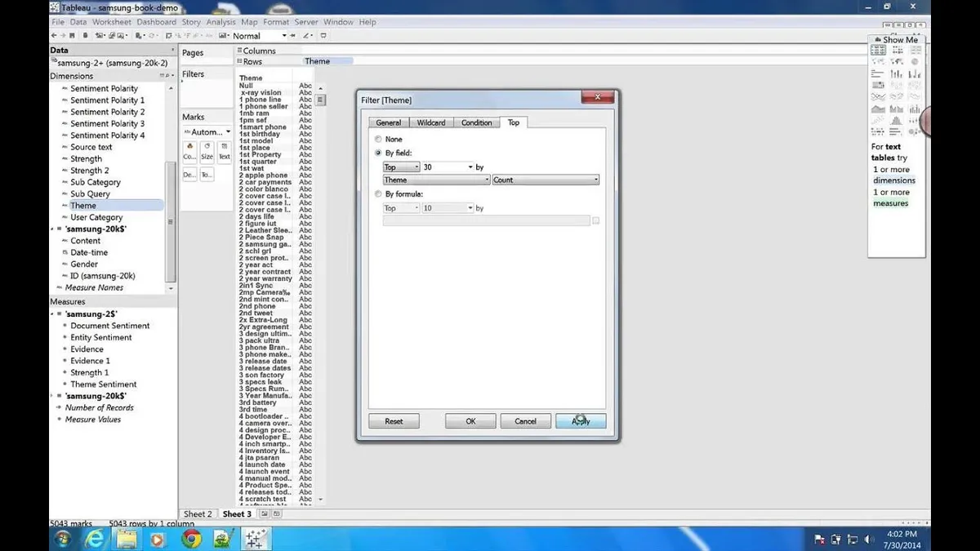Open the Text marks card button
The image size is (980, 551).
[224, 151]
